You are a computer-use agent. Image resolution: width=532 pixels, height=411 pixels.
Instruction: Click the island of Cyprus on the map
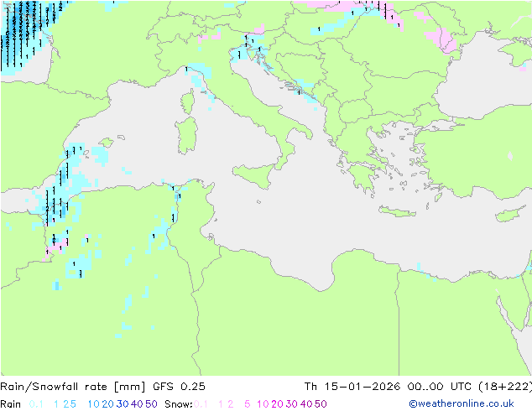point(512,214)
